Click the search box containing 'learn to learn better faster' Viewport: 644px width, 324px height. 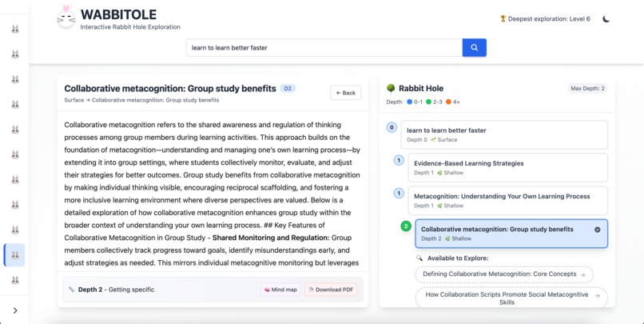(324, 48)
